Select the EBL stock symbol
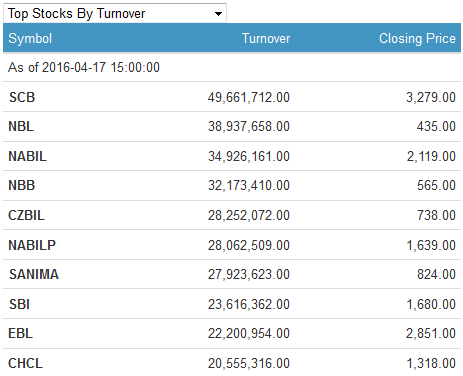 pos(21,333)
